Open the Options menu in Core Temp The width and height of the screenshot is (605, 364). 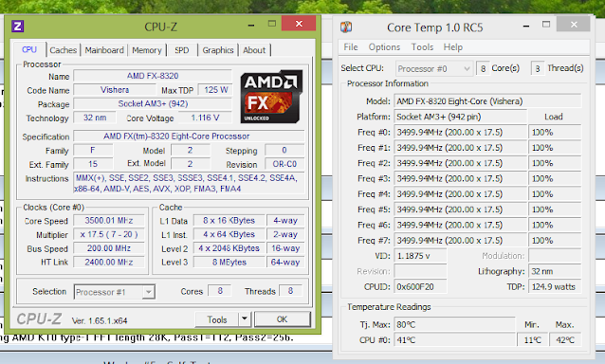[x=384, y=47]
